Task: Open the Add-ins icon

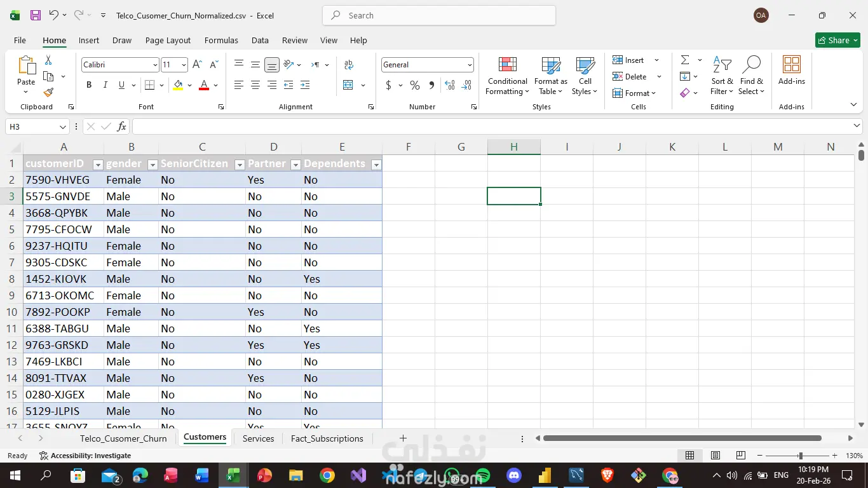Action: (x=792, y=70)
